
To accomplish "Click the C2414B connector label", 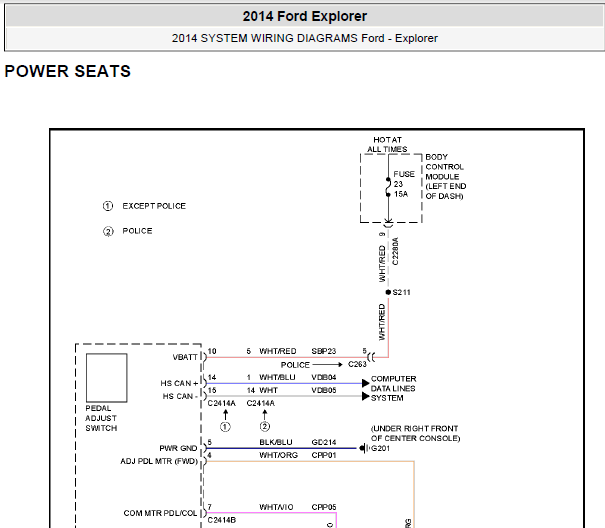I will pyautogui.click(x=221, y=520).
